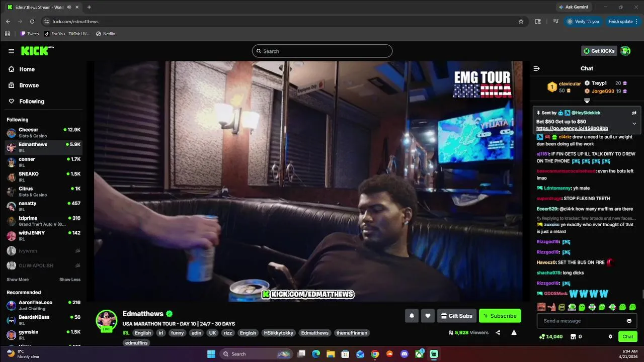Viewport: 644px width, 362px height.
Task: Expand the pinned message chevron
Action: (634, 123)
